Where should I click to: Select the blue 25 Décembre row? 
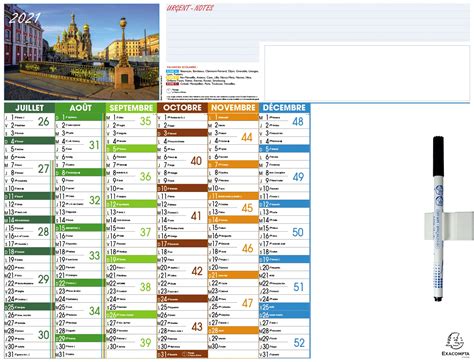pos(284,307)
